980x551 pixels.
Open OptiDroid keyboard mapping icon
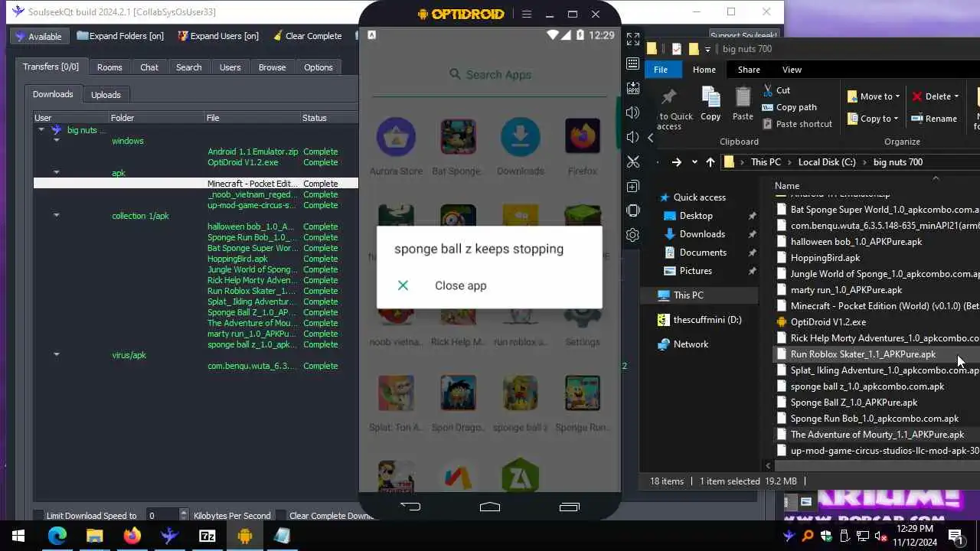pyautogui.click(x=633, y=64)
